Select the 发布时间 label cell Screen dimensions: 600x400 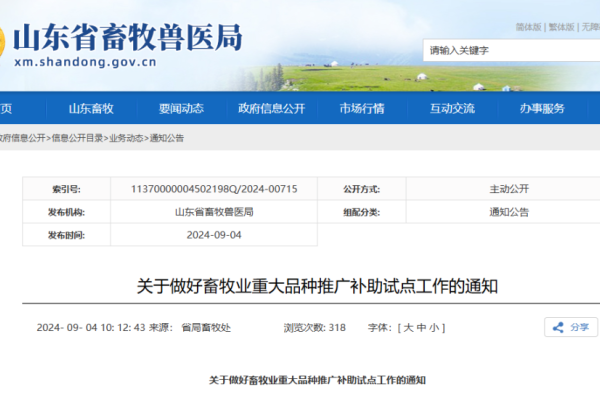point(67,235)
